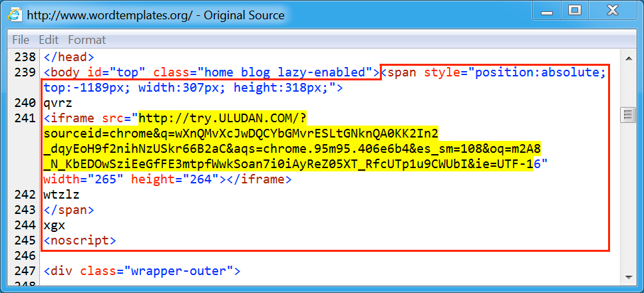Close the Original Source window

(613, 11)
